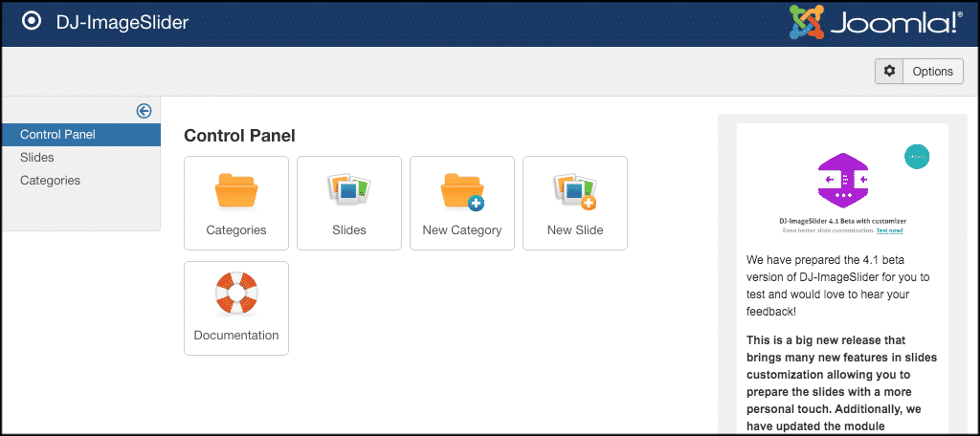Click the Joomla! logo

click(876, 23)
